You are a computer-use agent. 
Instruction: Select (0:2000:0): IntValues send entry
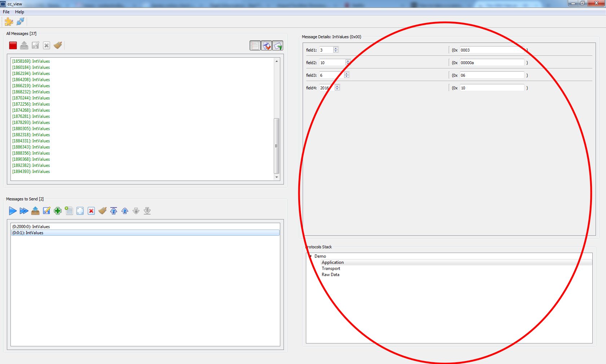145,227
